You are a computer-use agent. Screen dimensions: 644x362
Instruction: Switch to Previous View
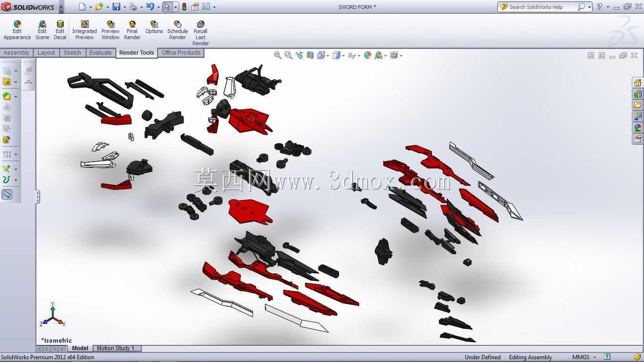299,55
